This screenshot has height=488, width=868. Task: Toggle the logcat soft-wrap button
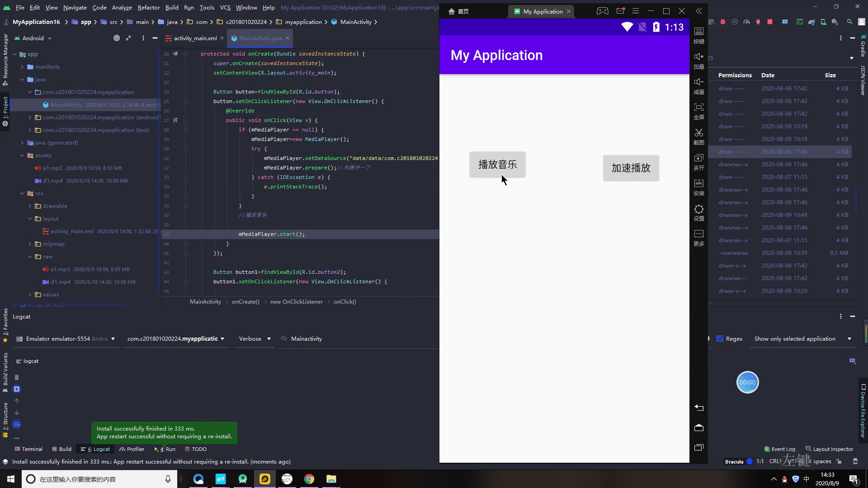[x=17, y=424]
